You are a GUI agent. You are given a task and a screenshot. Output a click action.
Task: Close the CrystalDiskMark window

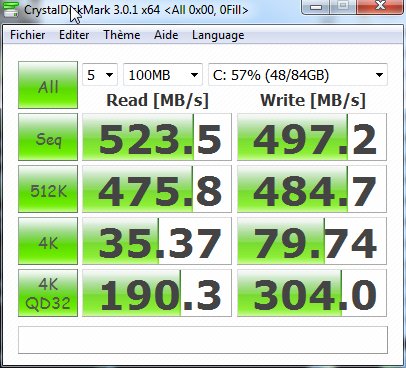[379, 6]
